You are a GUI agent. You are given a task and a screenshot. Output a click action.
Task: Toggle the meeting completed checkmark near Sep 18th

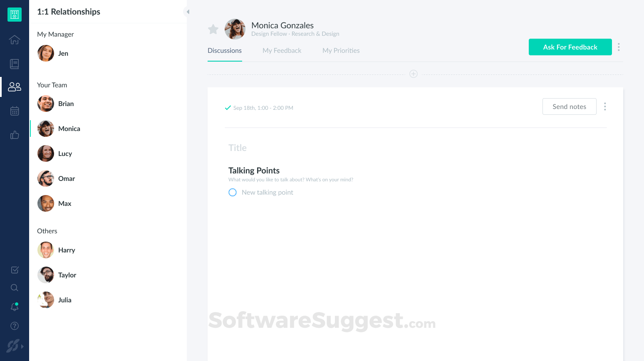[x=228, y=107]
